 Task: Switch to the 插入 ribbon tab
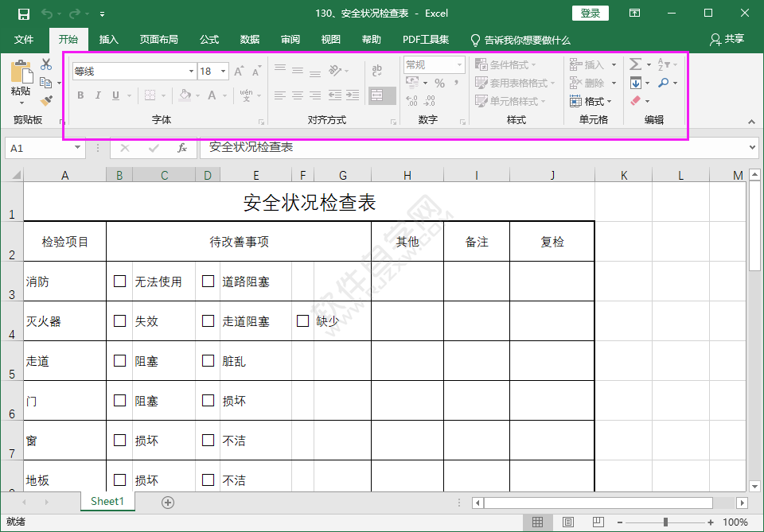(108, 38)
